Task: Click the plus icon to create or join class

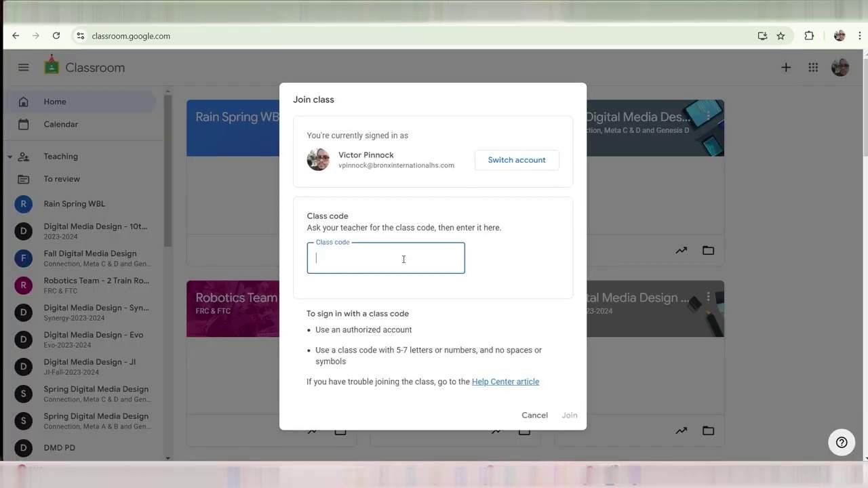Action: tap(786, 67)
